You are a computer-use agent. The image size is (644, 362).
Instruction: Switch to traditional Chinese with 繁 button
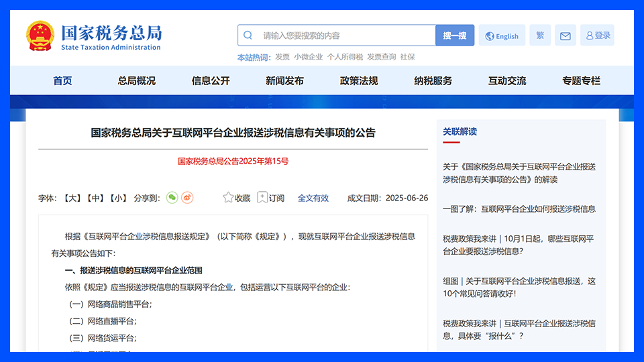pos(540,36)
